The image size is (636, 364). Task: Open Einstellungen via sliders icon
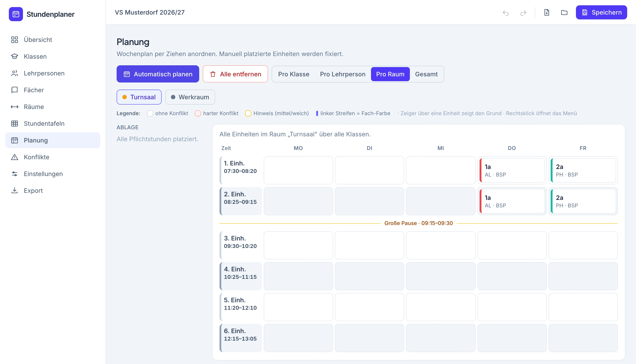[x=15, y=174]
